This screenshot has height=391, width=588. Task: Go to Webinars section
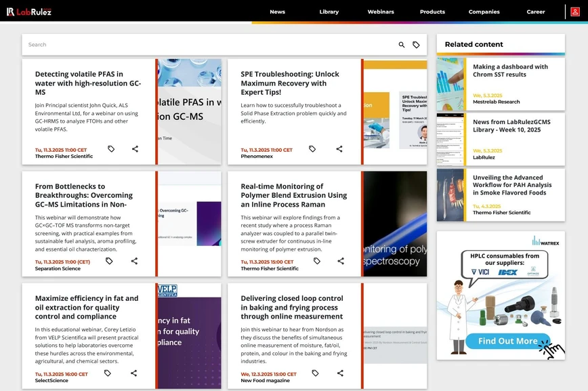click(381, 12)
